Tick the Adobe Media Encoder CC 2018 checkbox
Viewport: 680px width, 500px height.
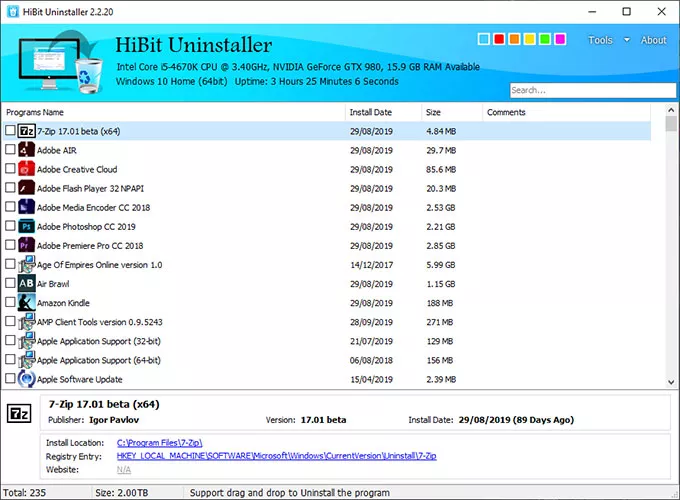tap(10, 207)
